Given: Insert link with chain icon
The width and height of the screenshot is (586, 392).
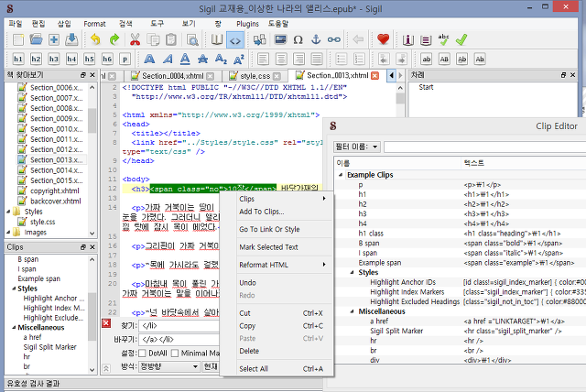Looking at the screenshot, I should pos(333,39).
